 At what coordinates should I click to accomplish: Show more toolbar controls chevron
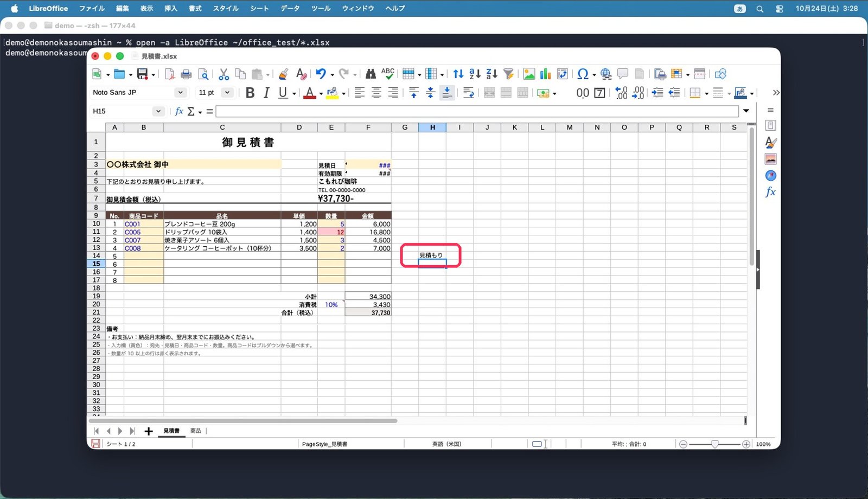pos(776,93)
